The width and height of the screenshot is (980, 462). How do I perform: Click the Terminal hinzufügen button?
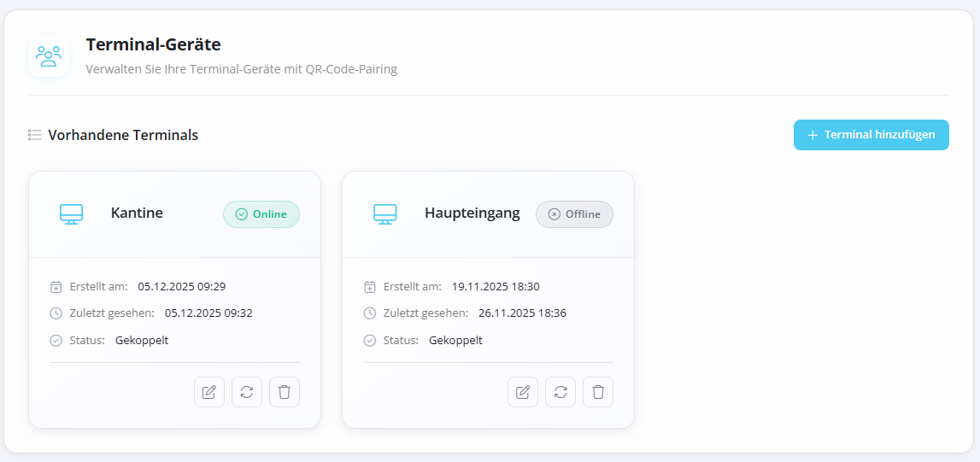[x=871, y=135]
